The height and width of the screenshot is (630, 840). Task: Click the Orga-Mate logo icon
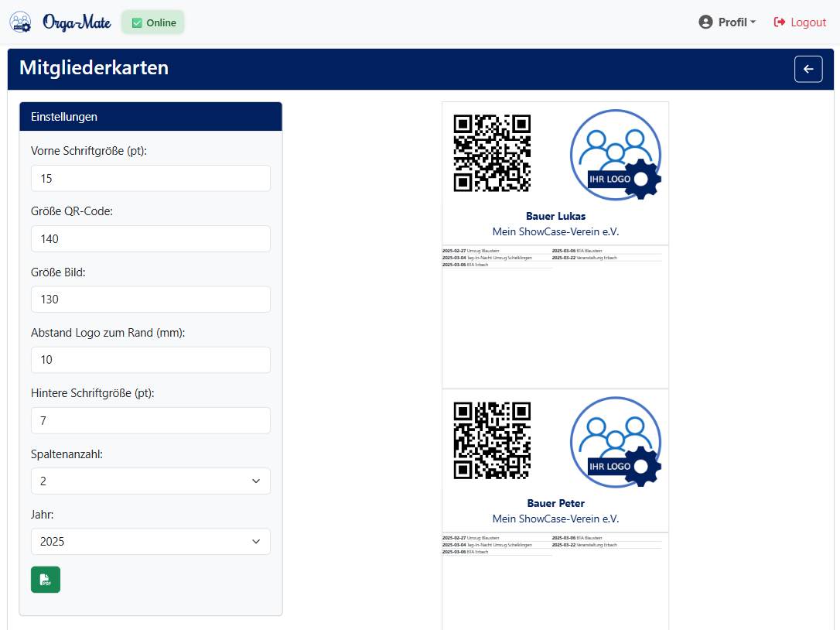(20, 22)
